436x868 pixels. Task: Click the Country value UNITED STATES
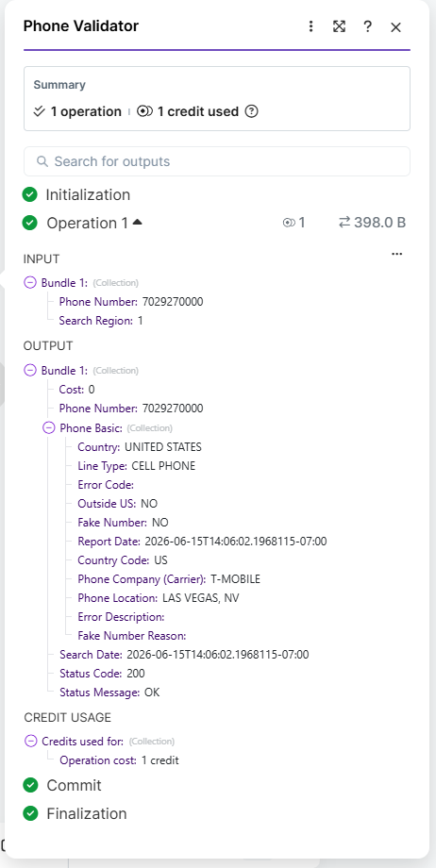(x=163, y=446)
